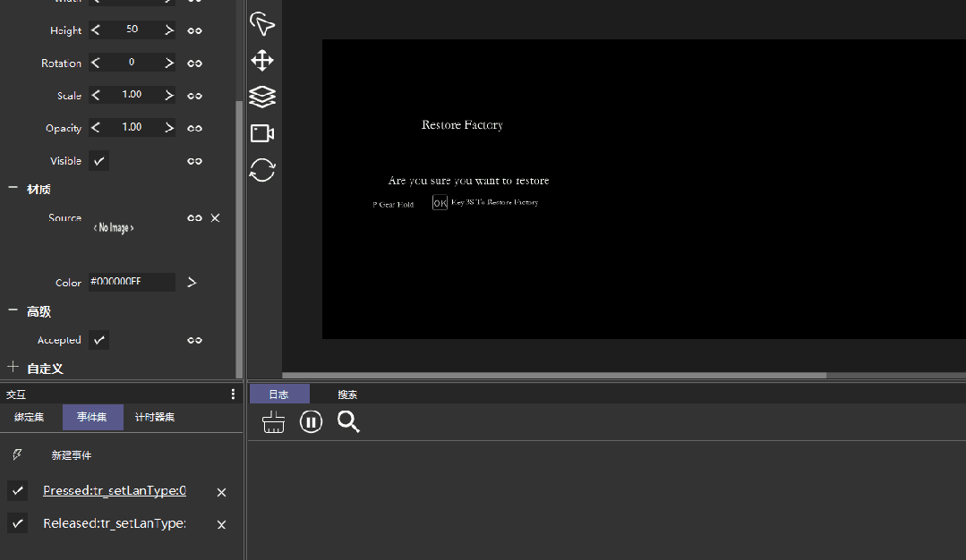Remove the Source image with X
Image resolution: width=966 pixels, height=560 pixels.
(215, 218)
